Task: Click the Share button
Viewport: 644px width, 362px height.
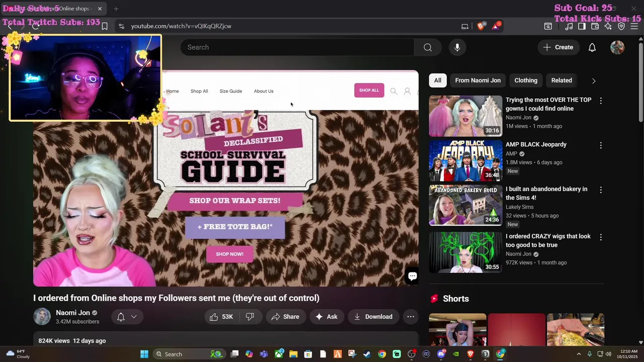Action: (285, 317)
